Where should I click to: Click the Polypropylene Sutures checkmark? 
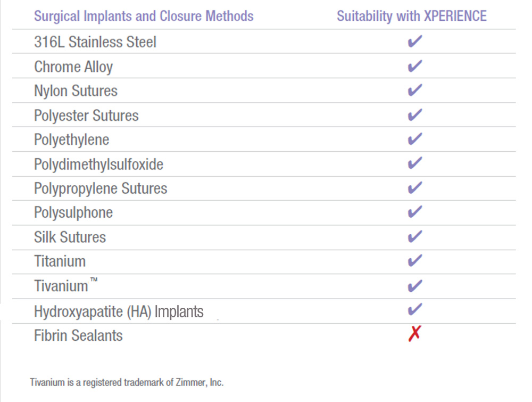[414, 187]
